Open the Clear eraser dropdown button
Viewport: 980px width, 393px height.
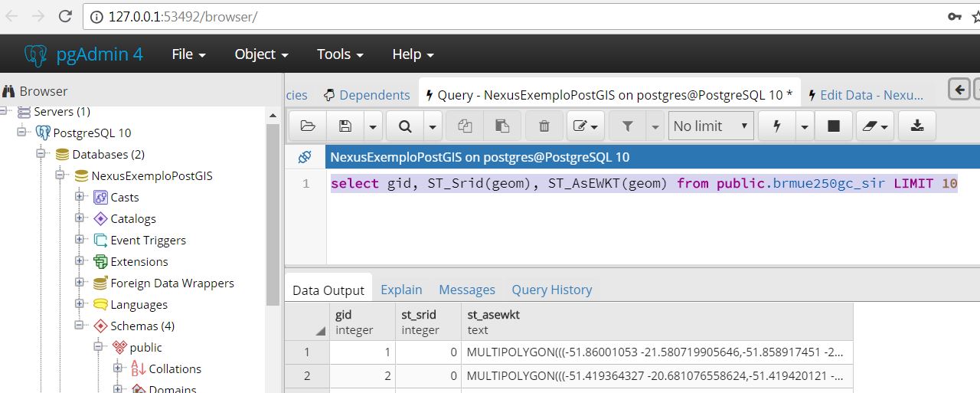pyautogui.click(x=874, y=126)
